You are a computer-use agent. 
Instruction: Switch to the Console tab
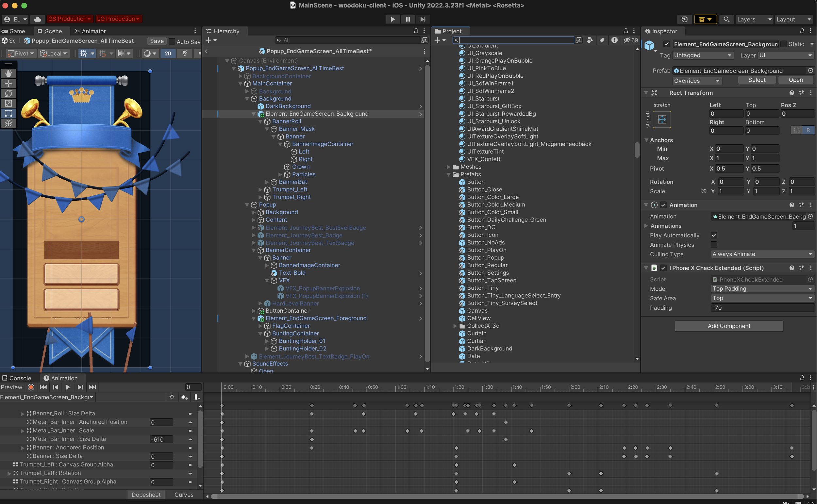pyautogui.click(x=17, y=378)
